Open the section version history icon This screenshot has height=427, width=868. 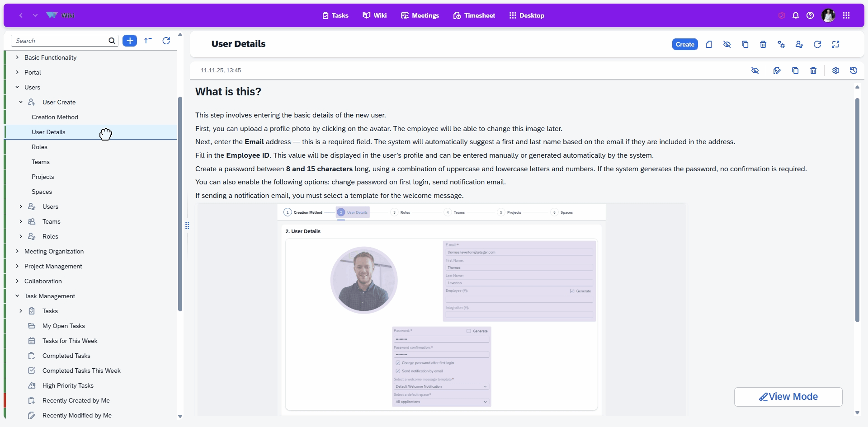click(x=854, y=70)
